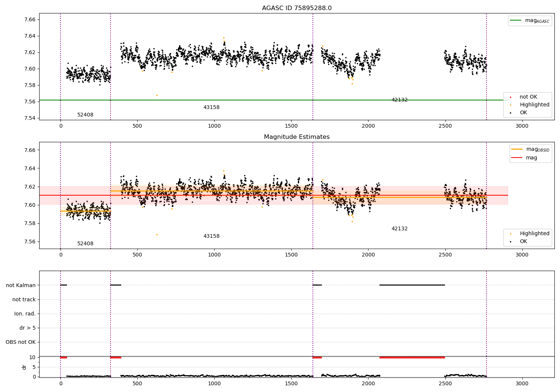
Task: Select 'Highlighted' legend entry in the top plot
Action: coord(534,105)
